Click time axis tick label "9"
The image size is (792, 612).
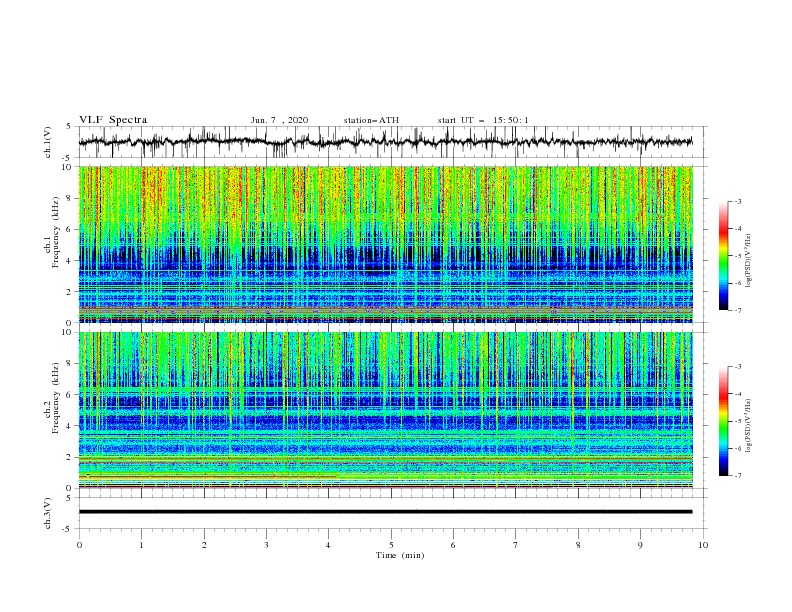(640, 545)
